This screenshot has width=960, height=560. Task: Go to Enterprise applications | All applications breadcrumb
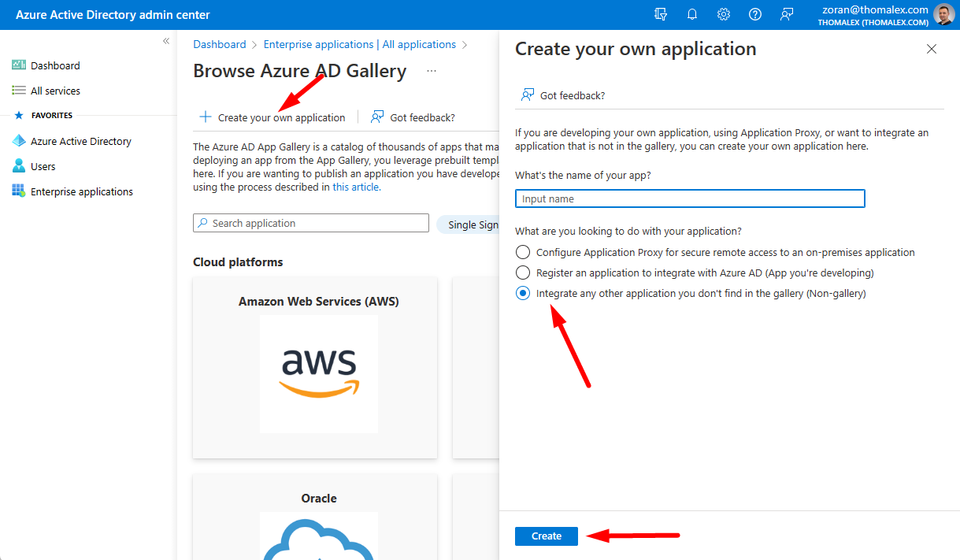360,44
